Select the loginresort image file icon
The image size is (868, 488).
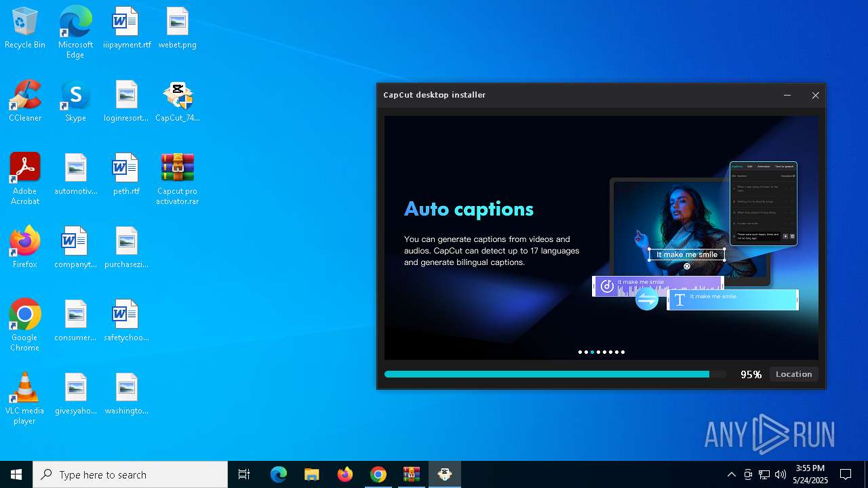[126, 101]
